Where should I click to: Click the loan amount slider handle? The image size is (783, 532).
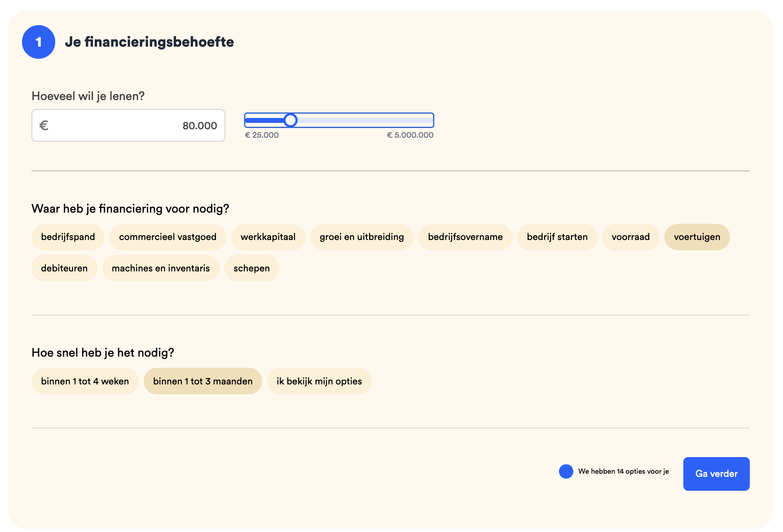pyautogui.click(x=290, y=120)
